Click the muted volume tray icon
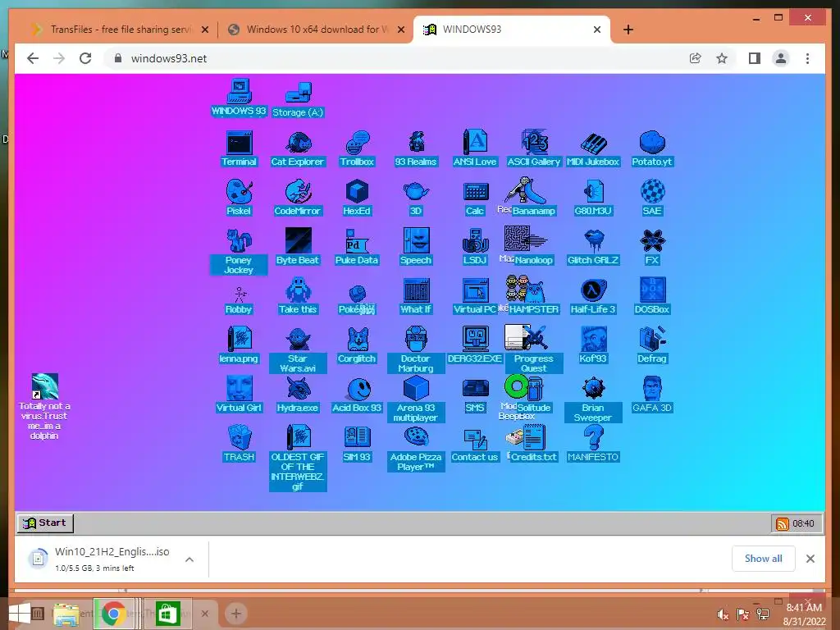This screenshot has height=630, width=840. [x=723, y=614]
